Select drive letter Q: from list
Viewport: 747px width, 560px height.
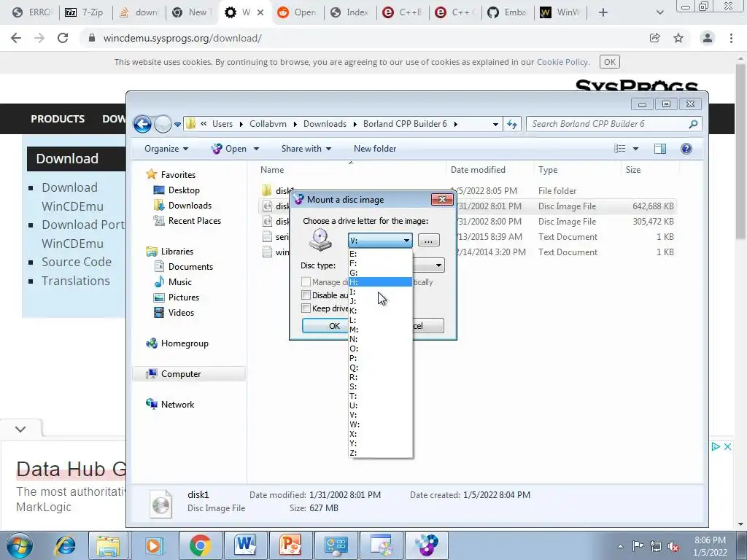[380, 367]
